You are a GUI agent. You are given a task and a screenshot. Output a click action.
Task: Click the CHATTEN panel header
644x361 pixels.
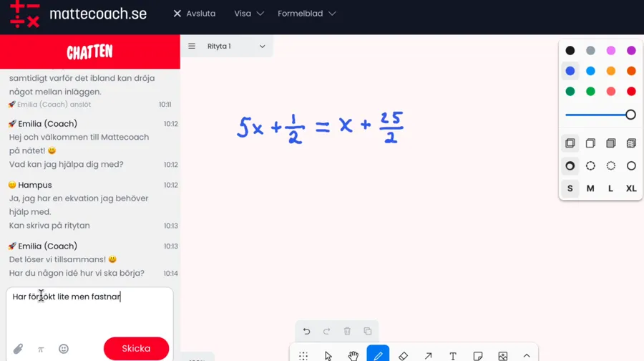(x=90, y=52)
